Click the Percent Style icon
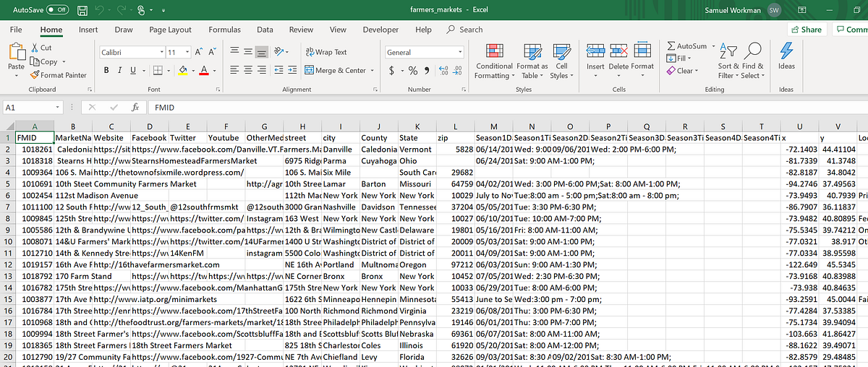868x367 pixels. [413, 70]
